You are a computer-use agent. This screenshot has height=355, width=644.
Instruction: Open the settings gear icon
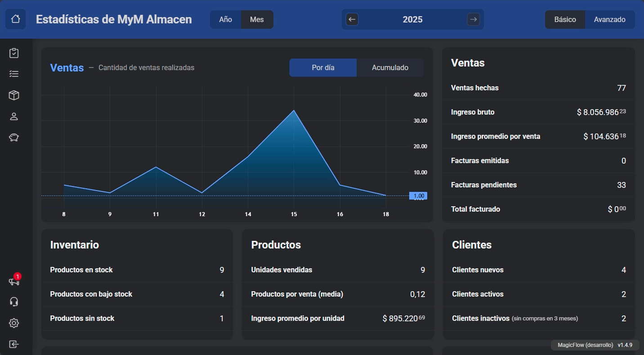tap(14, 323)
